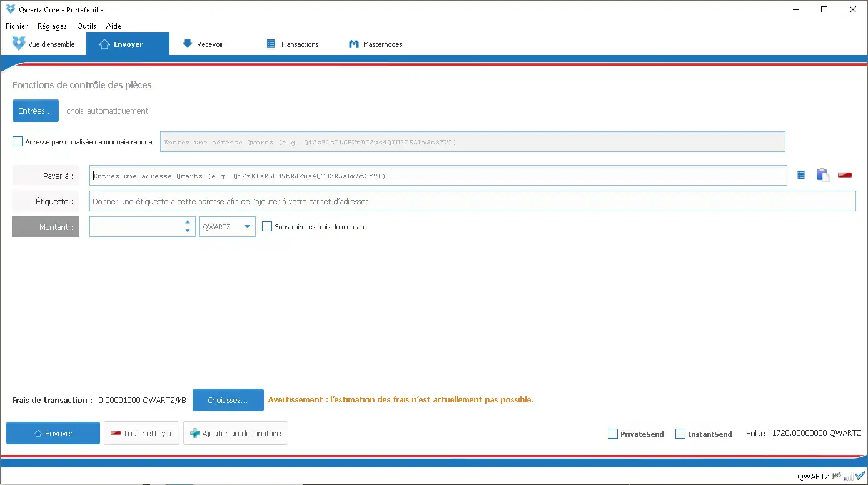The height and width of the screenshot is (485, 868).
Task: Focus the Payer à address field
Action: click(438, 176)
